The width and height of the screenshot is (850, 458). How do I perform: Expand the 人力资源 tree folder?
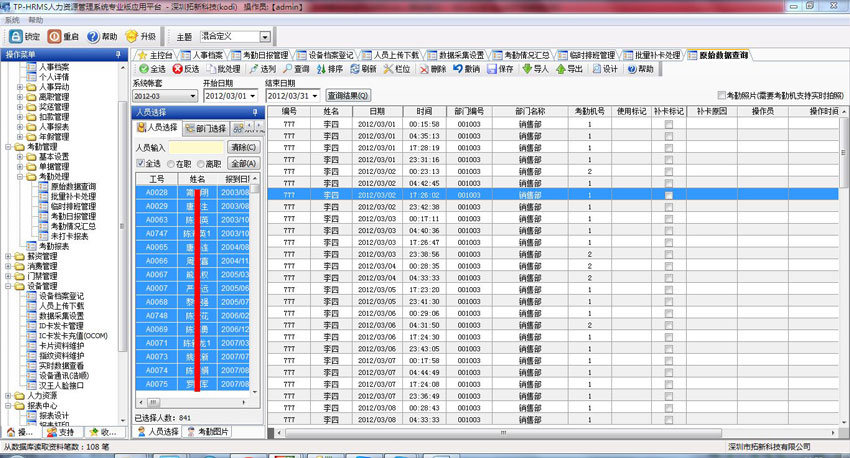(x=9, y=396)
